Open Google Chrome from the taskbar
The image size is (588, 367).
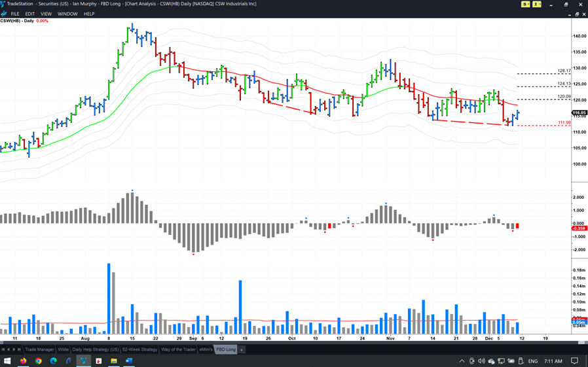(38, 361)
